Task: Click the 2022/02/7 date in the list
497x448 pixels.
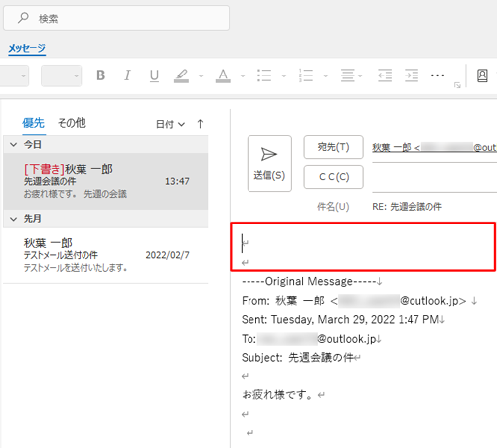Action: pyautogui.click(x=167, y=255)
